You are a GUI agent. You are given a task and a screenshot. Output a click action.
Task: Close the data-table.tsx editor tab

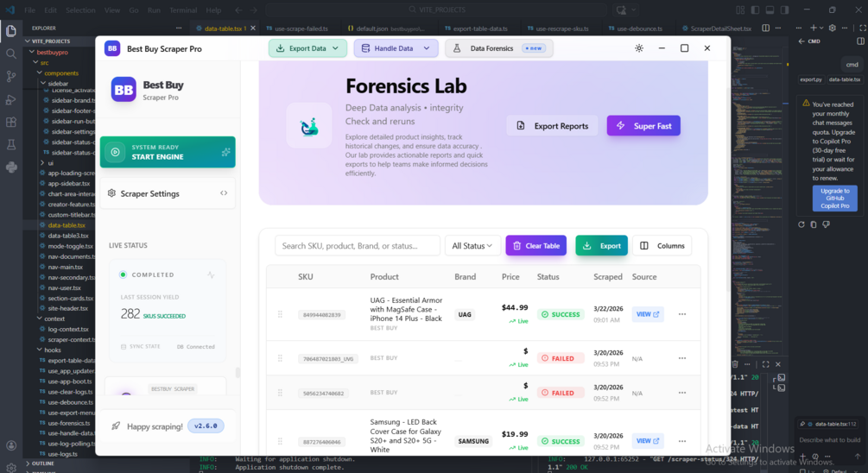[x=253, y=28]
